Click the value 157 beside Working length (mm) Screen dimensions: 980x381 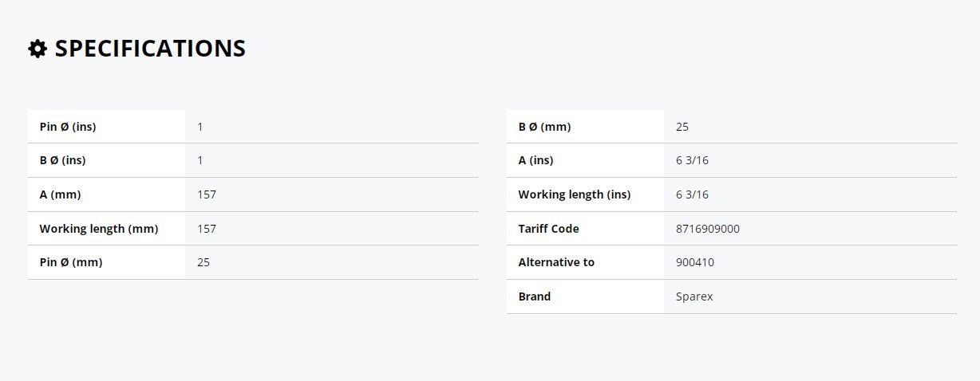pos(207,229)
